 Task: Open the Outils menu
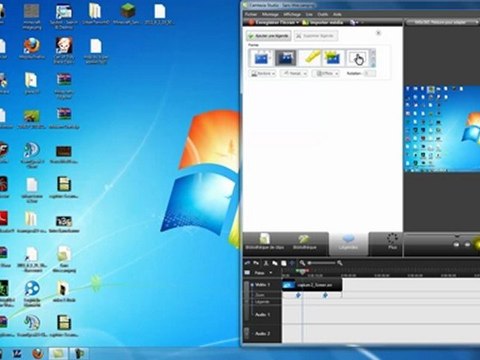(322, 14)
